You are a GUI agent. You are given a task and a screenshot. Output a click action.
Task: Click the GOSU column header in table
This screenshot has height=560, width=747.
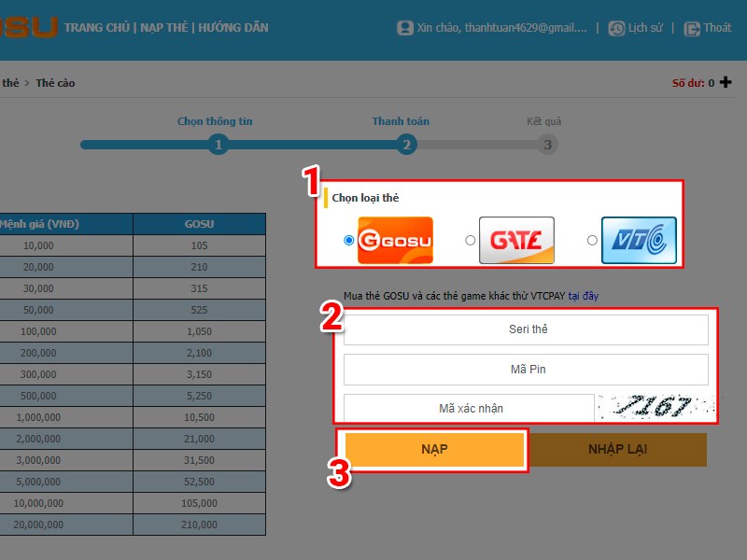pos(199,224)
